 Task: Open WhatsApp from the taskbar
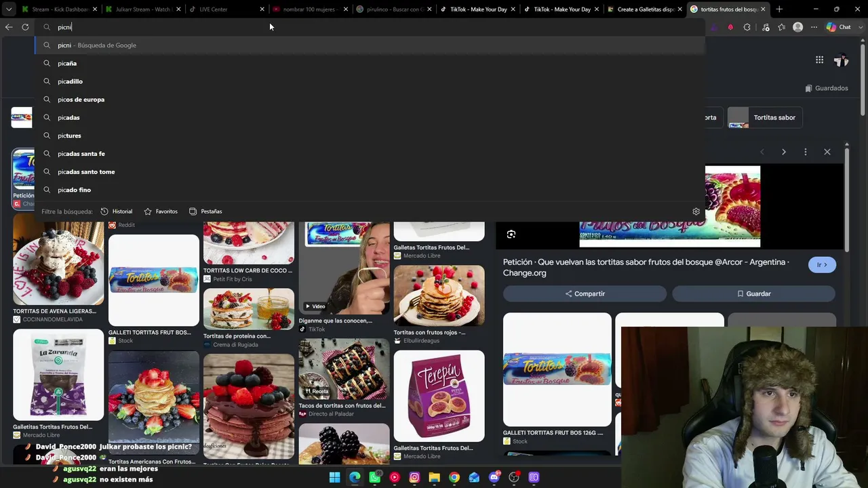coord(374,477)
